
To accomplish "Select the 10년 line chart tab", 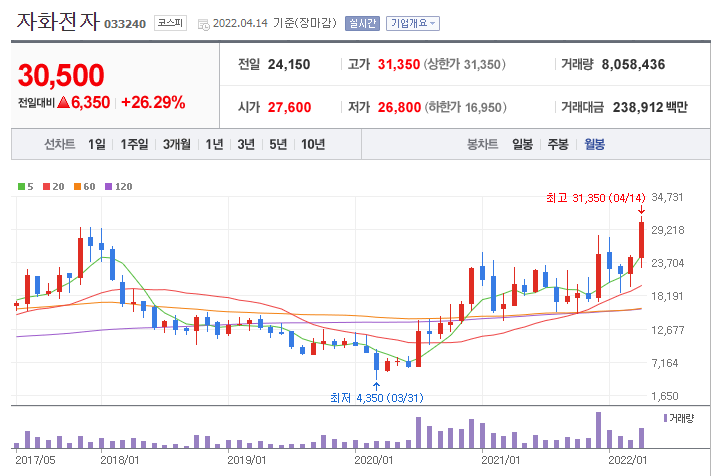I will [313, 144].
